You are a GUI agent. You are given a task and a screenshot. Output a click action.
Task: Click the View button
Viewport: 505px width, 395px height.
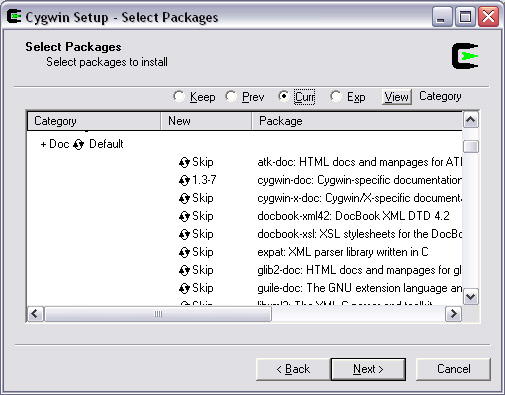click(x=397, y=97)
